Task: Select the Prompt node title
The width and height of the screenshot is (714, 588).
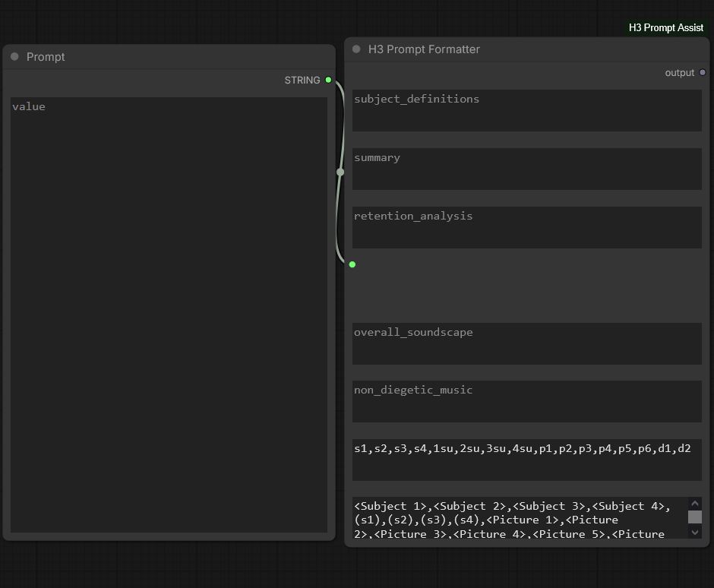Action: point(46,57)
